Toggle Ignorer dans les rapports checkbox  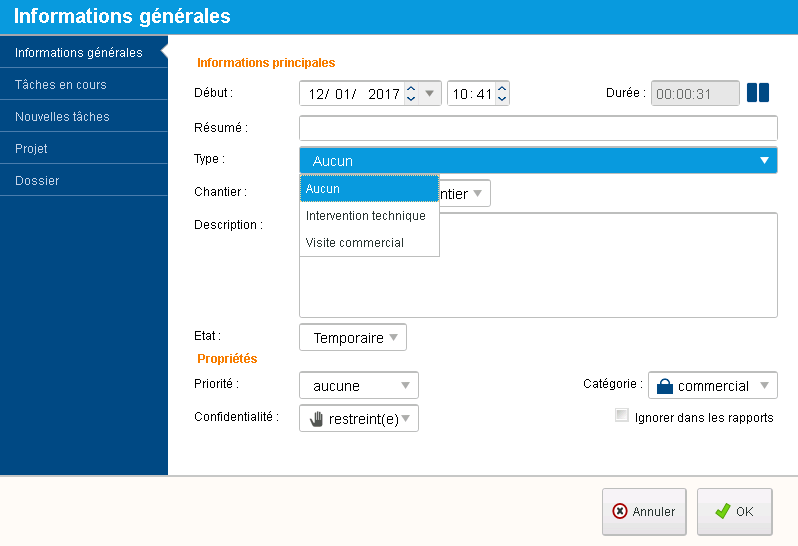[x=621, y=415]
